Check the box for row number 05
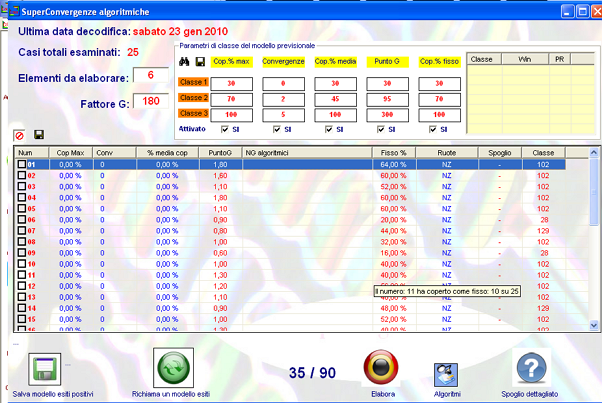 pyautogui.click(x=22, y=208)
